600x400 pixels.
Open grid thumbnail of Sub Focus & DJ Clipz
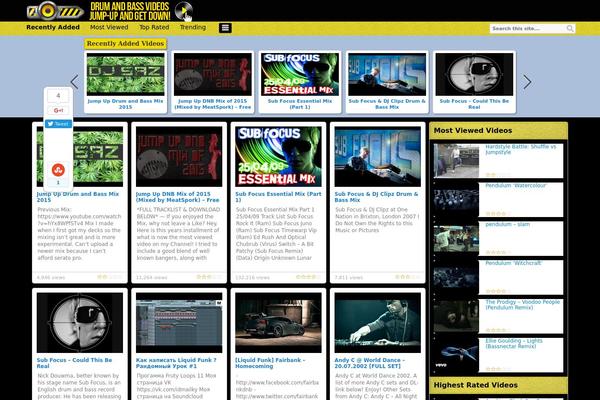[x=378, y=157]
